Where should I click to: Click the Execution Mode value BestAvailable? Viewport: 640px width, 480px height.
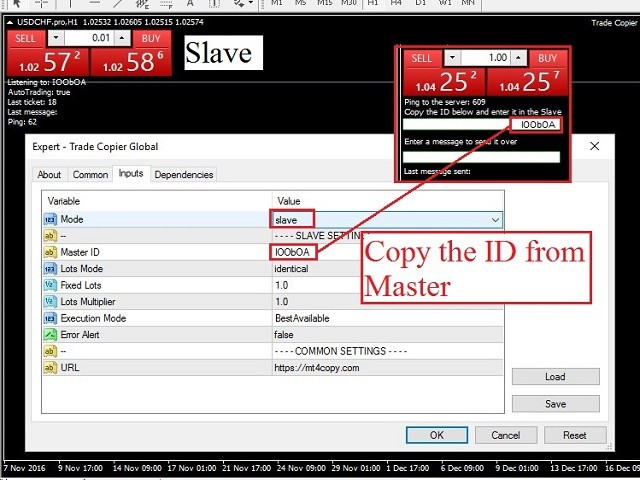click(x=302, y=318)
